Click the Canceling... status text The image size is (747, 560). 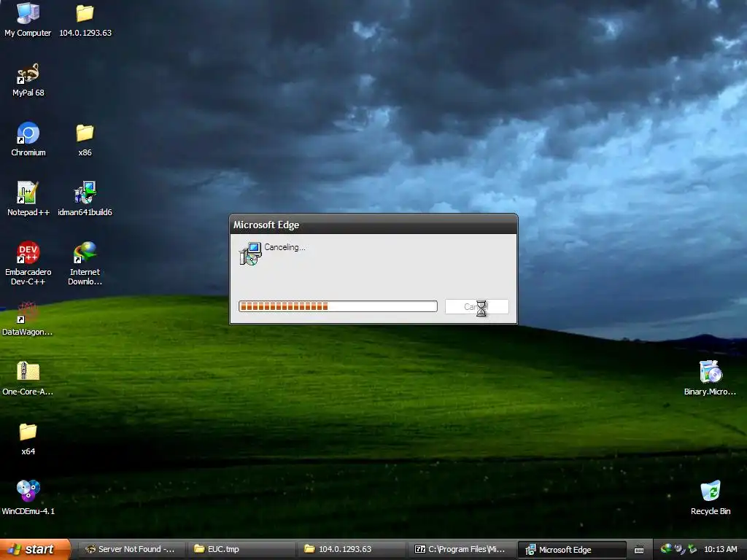coord(285,247)
